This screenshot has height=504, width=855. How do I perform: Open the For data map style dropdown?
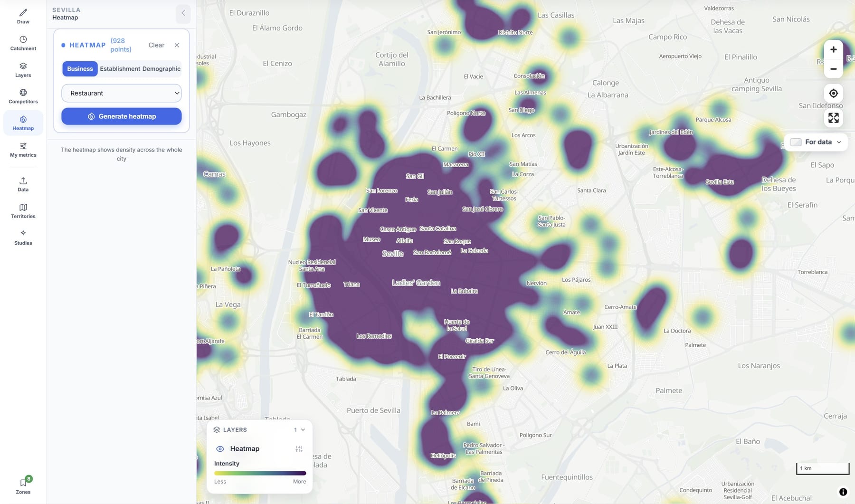coord(816,142)
